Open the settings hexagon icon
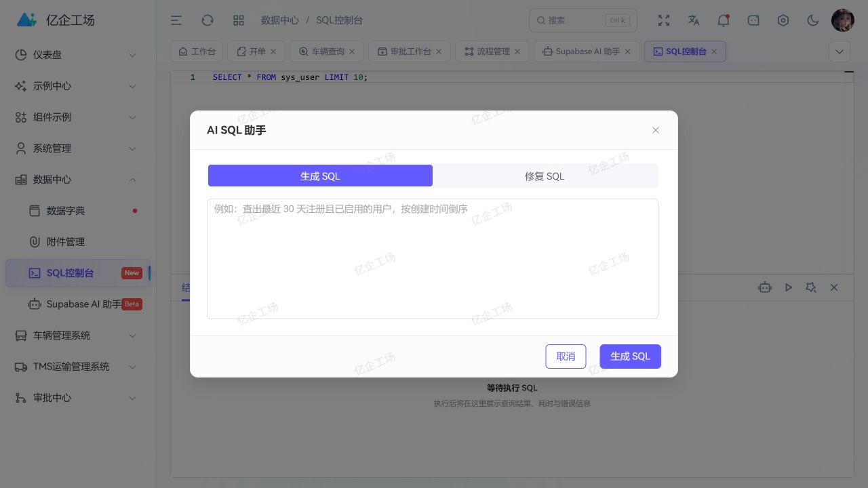 click(783, 20)
